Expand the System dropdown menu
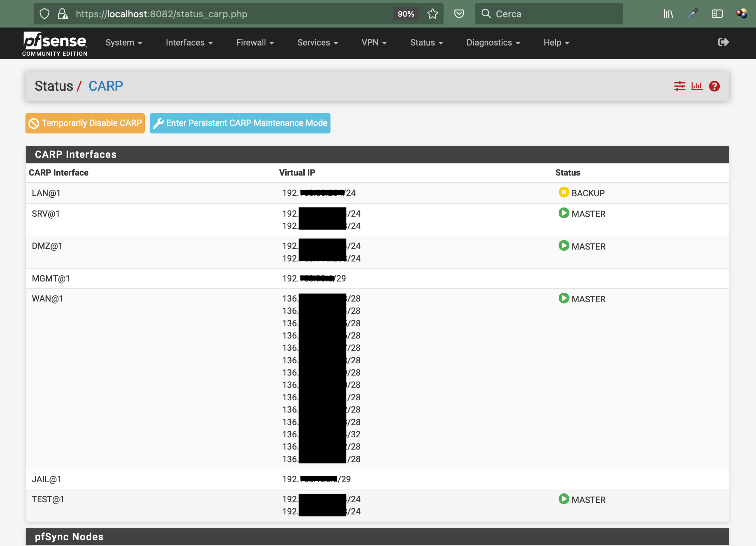The image size is (756, 546). click(x=124, y=42)
